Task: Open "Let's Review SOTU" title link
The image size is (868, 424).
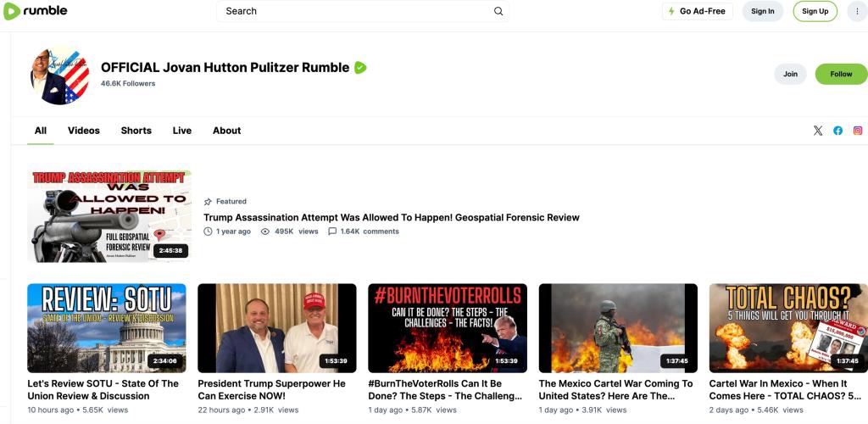Action: [x=103, y=390]
